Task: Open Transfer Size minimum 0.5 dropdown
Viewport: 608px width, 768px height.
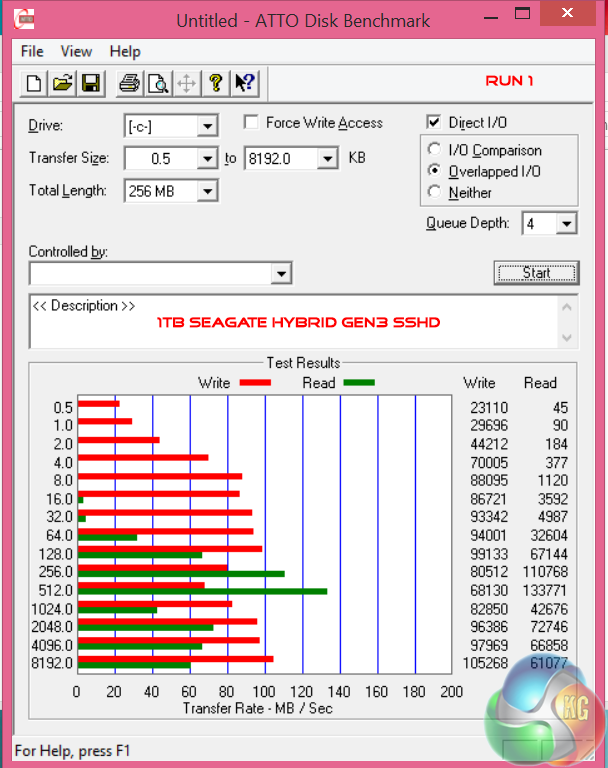Action: [207, 159]
